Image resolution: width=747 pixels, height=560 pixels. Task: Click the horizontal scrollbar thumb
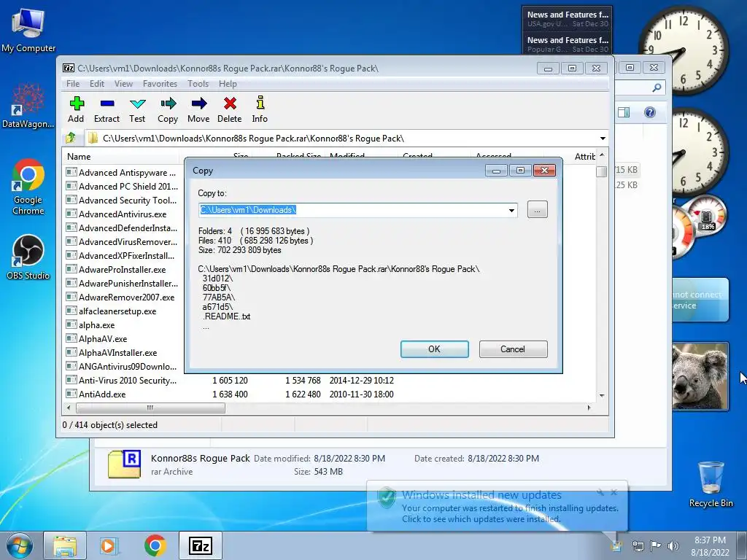point(150,408)
